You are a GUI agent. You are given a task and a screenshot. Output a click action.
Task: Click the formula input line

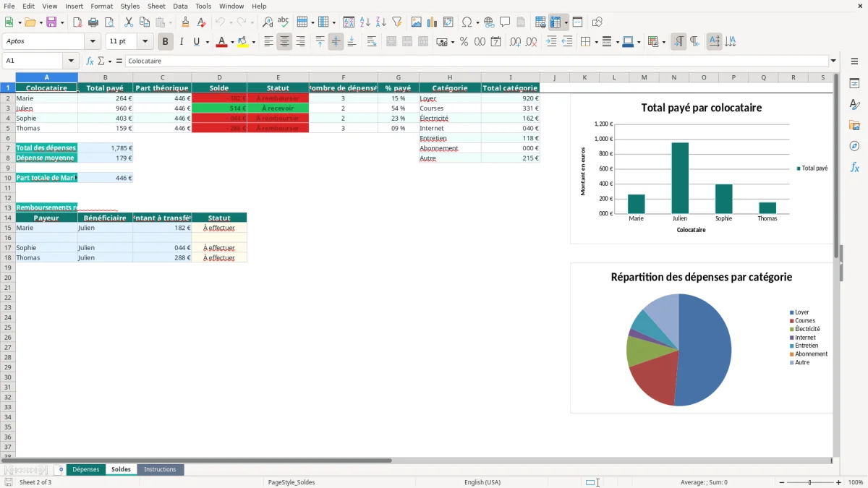click(x=476, y=61)
